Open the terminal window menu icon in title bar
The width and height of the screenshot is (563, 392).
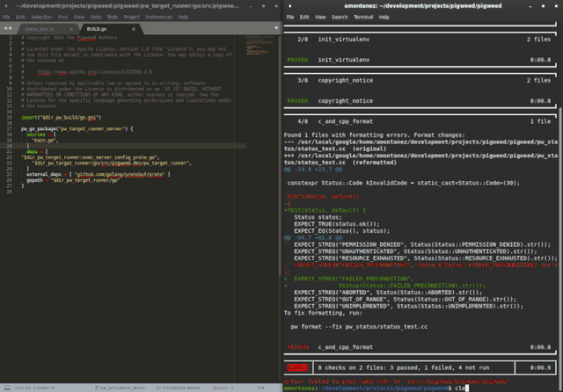(289, 6)
